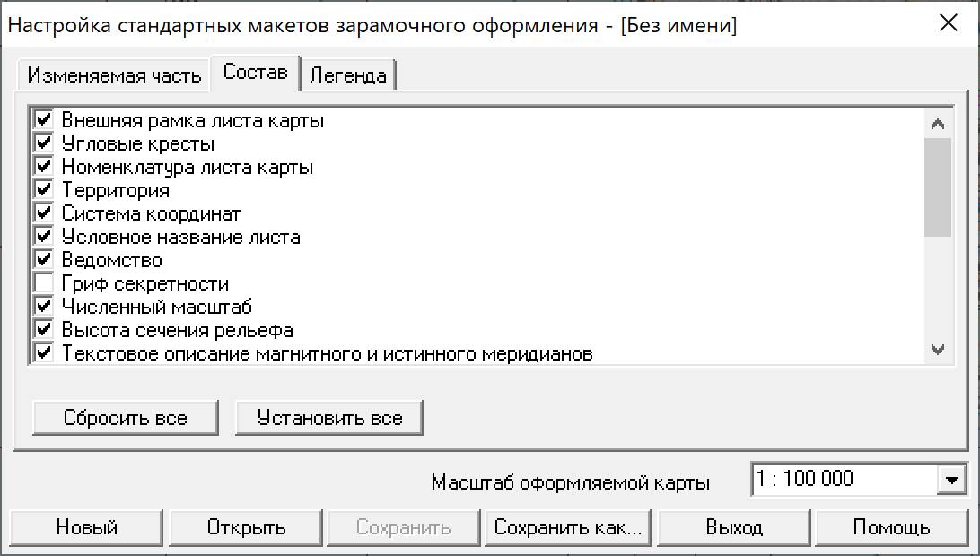Open the map scale dropdown arrow
Screen dimensions: 980x556
(951, 481)
